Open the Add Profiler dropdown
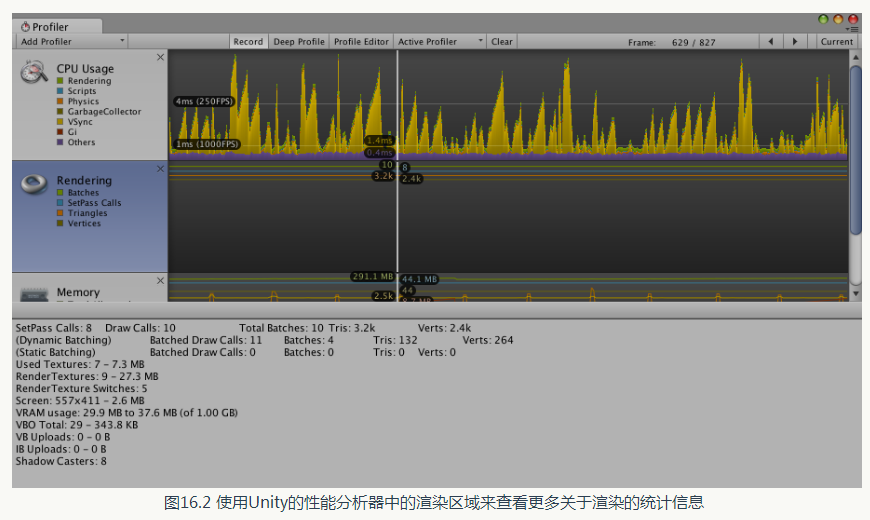This screenshot has height=520, width=870. [72, 42]
